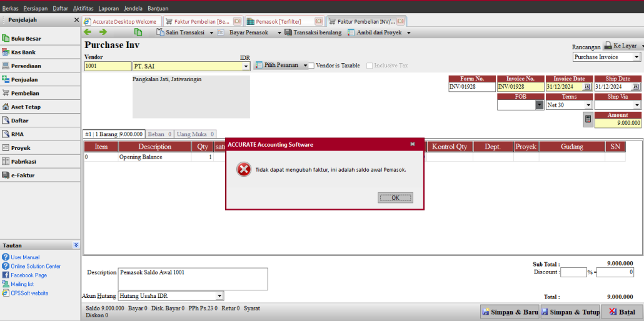Viewport: 644px width, 321px height.
Task: Expand the Terms dropdown showing Net 30
Action: click(588, 106)
